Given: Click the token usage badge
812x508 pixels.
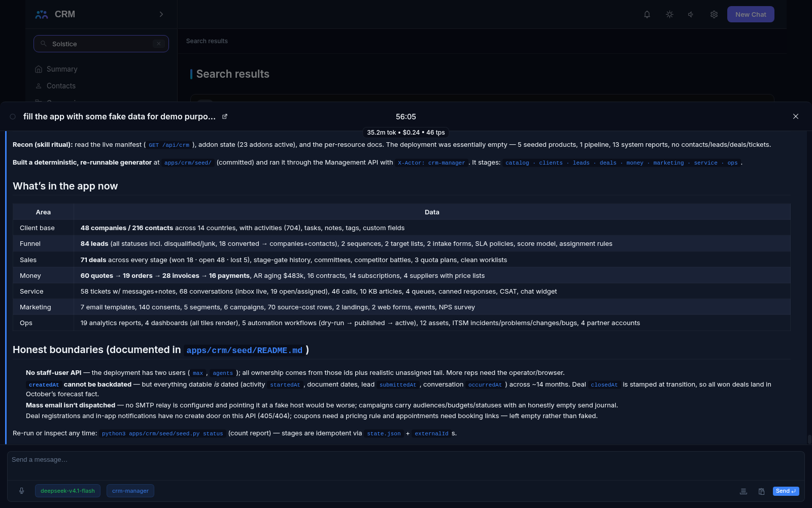Looking at the screenshot, I should [406, 133].
